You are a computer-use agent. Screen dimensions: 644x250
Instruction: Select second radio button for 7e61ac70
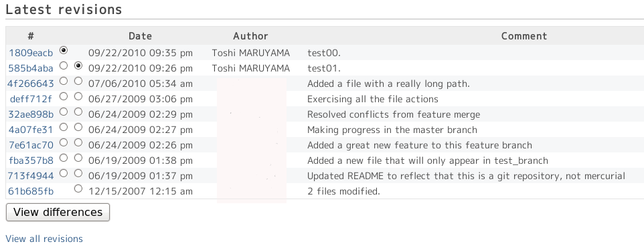pos(78,142)
